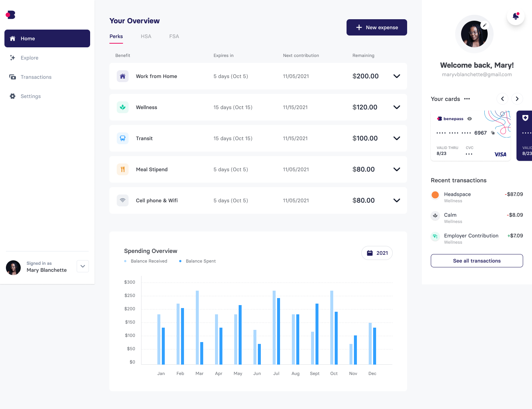
Task: Click the Next contribution column header
Action: (301, 55)
